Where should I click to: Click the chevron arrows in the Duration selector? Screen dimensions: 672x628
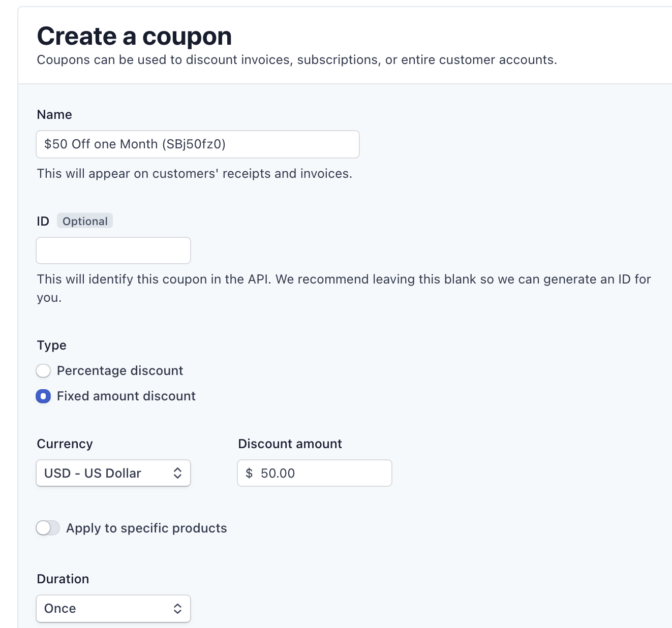point(177,609)
